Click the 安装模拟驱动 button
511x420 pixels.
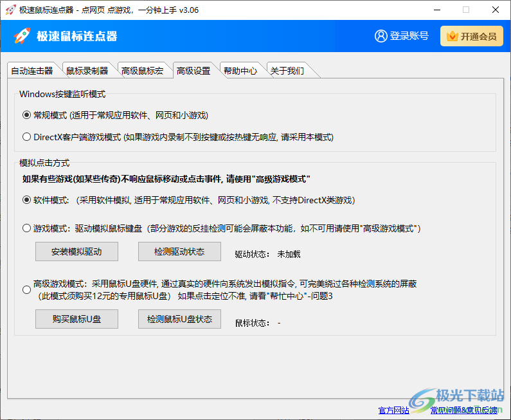(76, 251)
